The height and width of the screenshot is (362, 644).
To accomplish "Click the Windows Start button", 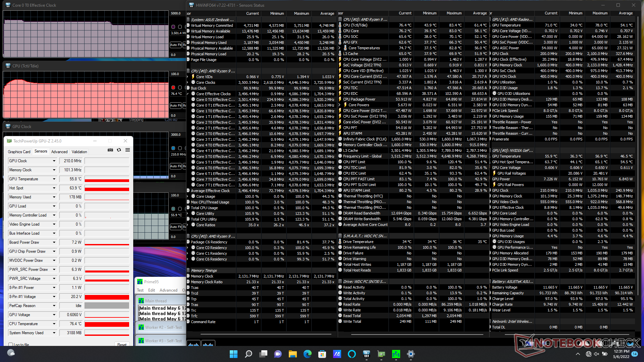I will coord(233,354).
